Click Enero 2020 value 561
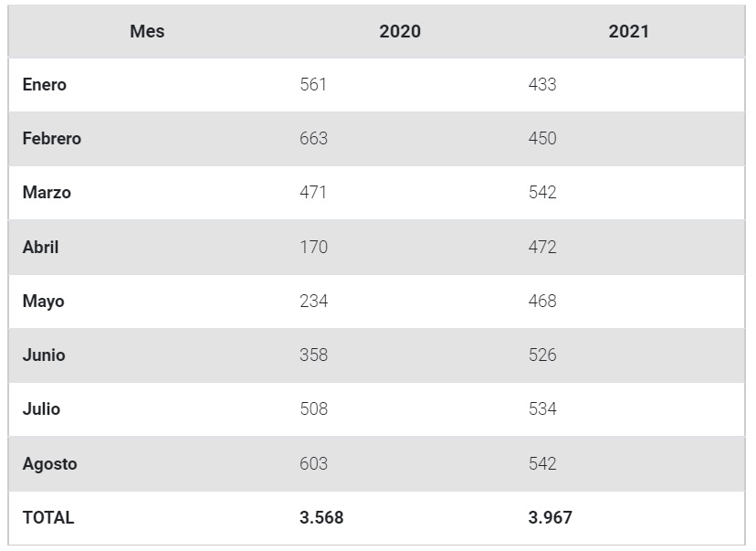Viewport: 756px width, 551px height. (x=313, y=85)
